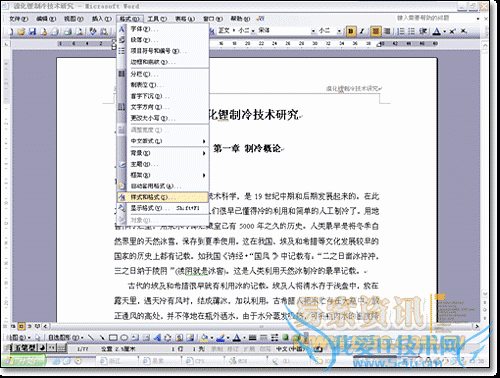Choose 样式和格式 from Format menu
The width and height of the screenshot is (500, 378).
pyautogui.click(x=163, y=197)
